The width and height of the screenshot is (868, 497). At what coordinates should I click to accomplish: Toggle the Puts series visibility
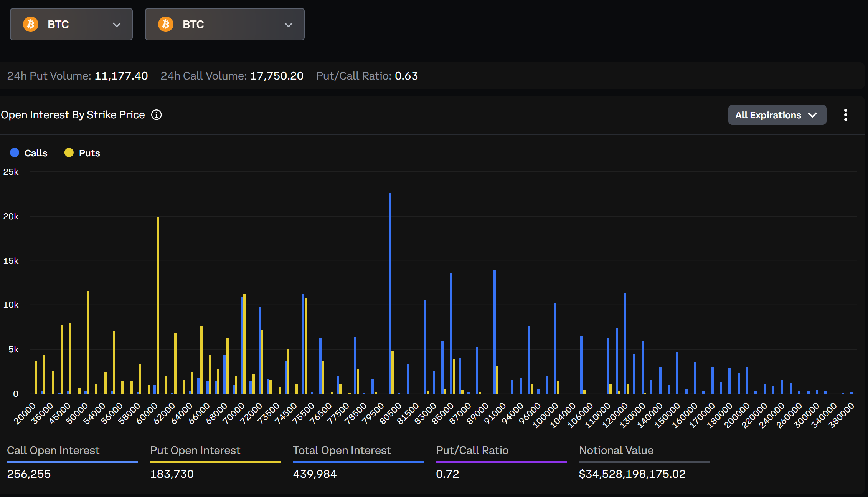pos(89,153)
